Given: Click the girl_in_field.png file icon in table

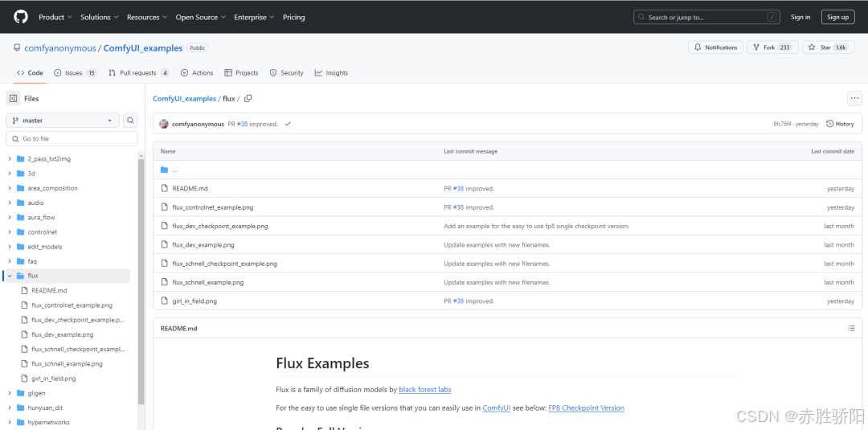Looking at the screenshot, I should coord(165,301).
